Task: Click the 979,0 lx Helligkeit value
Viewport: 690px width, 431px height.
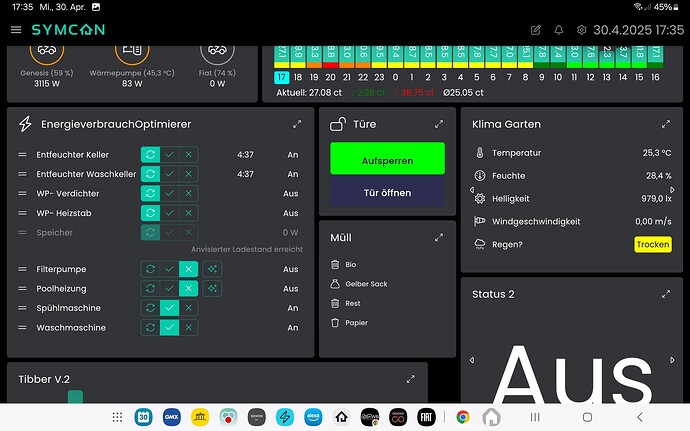Action: pyautogui.click(x=656, y=199)
